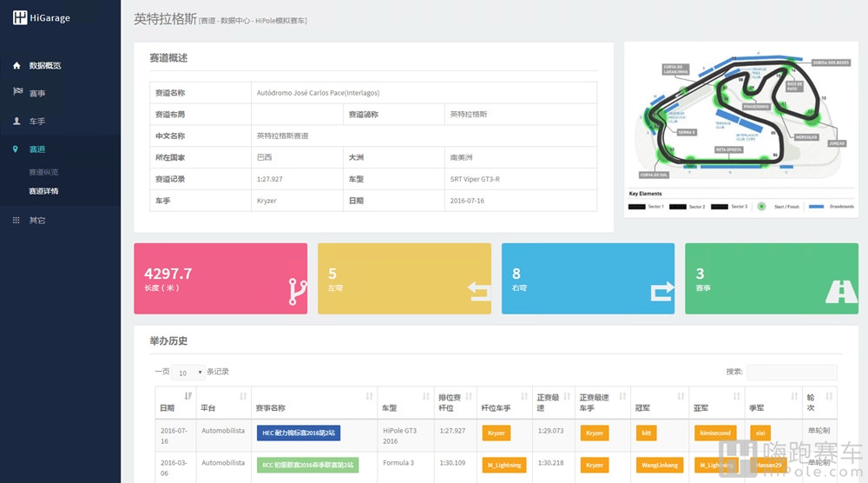Sort table by 亚军 column icon

[737, 396]
